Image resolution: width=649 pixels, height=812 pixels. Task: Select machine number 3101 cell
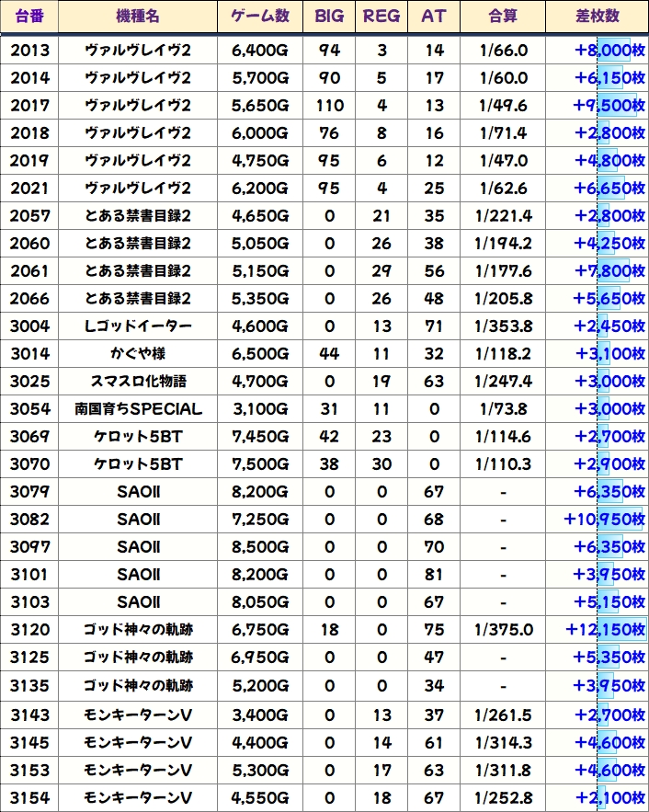[x=29, y=575]
